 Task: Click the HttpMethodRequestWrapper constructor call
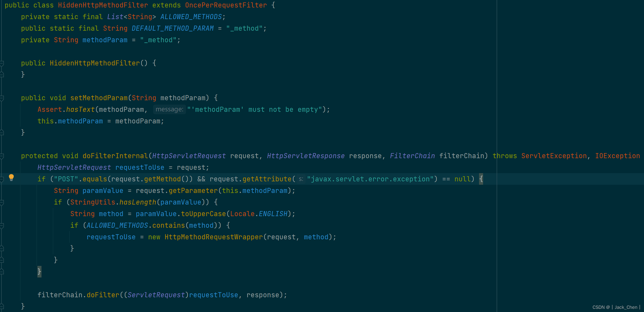(x=213, y=237)
